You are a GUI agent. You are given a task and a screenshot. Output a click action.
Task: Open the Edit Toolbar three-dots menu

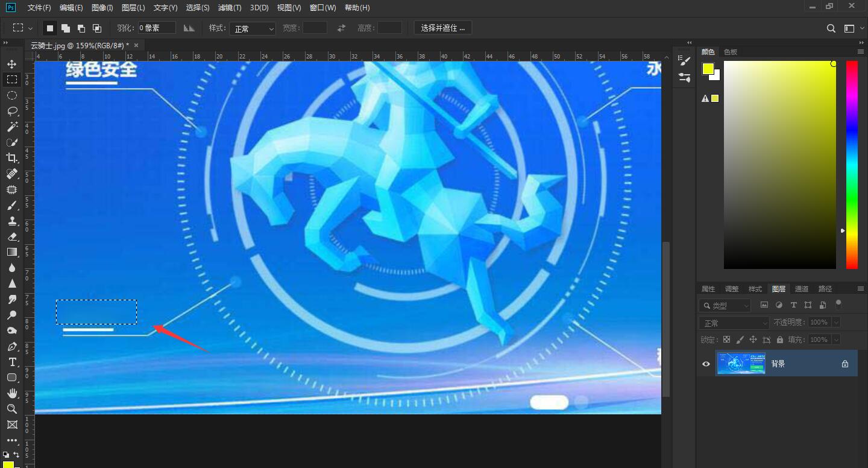click(x=12, y=441)
